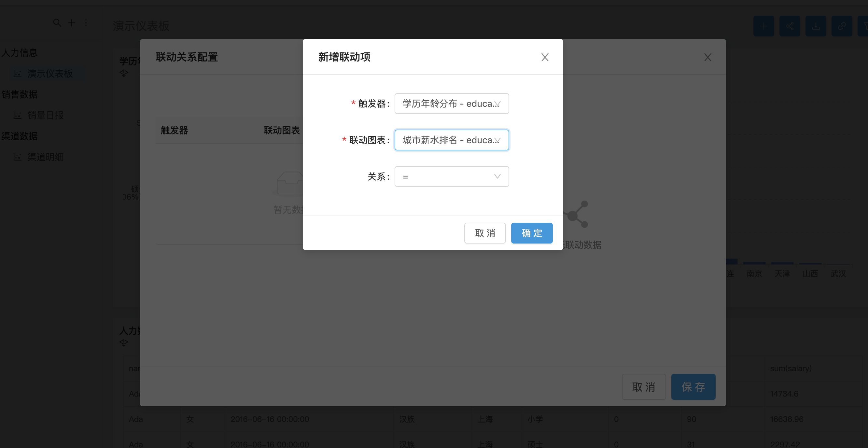Open the 联动图表 dropdown
This screenshot has height=448, width=868.
click(x=451, y=140)
